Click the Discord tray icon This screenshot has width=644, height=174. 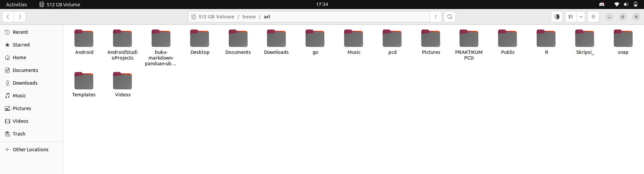click(x=602, y=4)
